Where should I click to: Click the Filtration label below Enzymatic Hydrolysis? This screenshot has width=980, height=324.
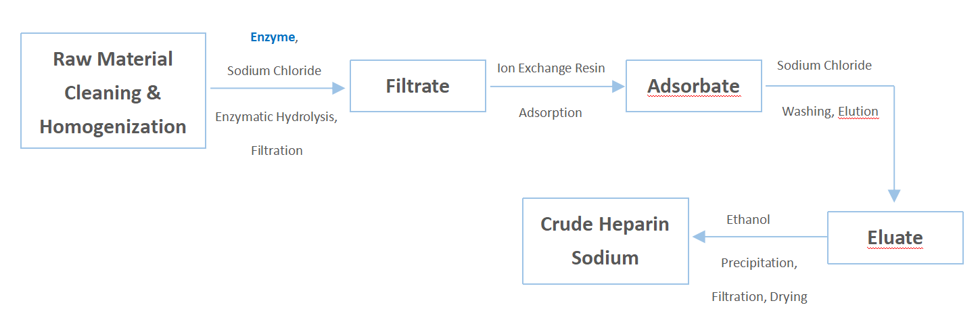(277, 150)
